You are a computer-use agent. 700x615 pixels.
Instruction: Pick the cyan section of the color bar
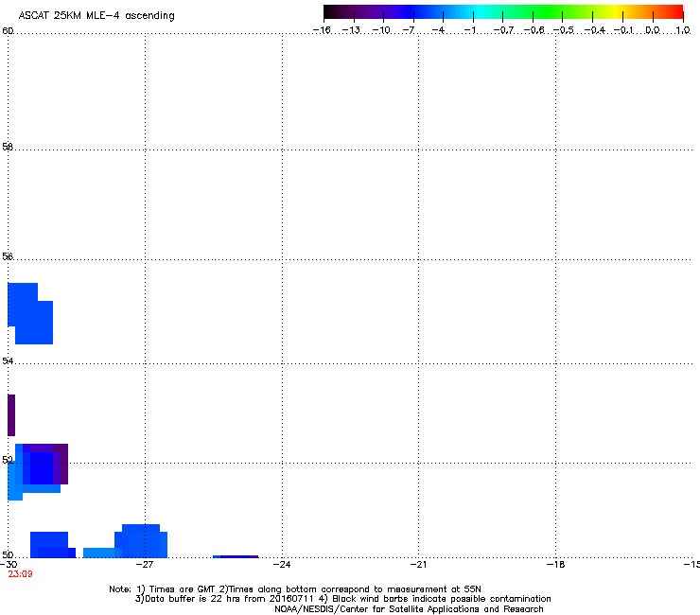click(480, 12)
